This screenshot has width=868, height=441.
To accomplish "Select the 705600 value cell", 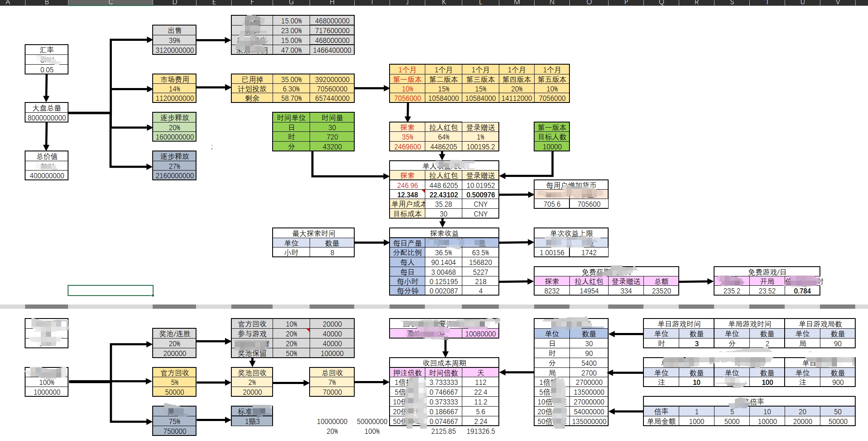I will tap(589, 204).
